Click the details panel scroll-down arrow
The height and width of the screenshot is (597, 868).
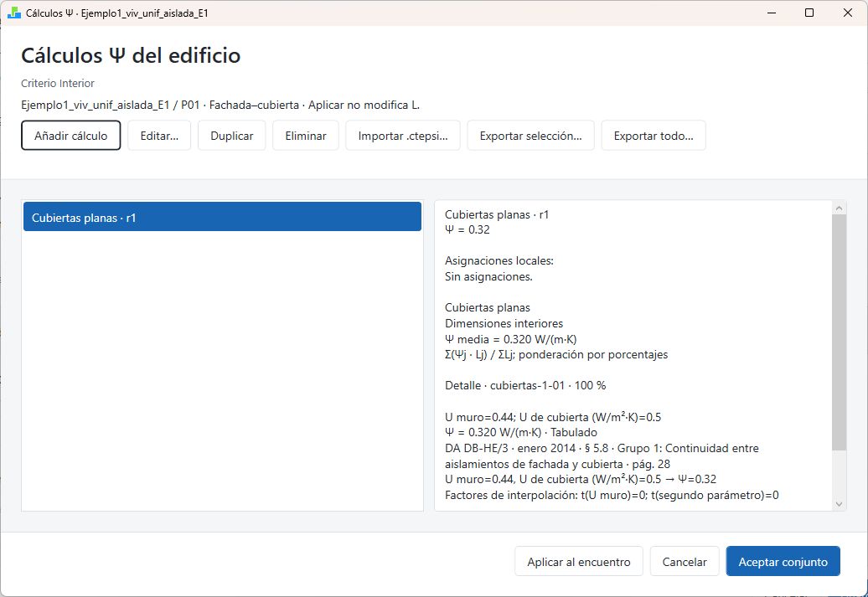tap(840, 504)
